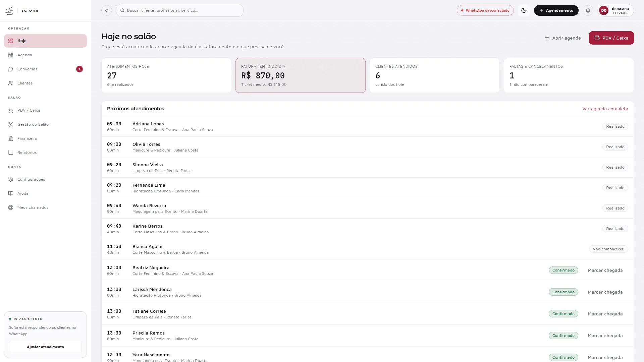Select the Simone Vieira appointment name
This screenshot has height=362, width=644.
pos(148,165)
